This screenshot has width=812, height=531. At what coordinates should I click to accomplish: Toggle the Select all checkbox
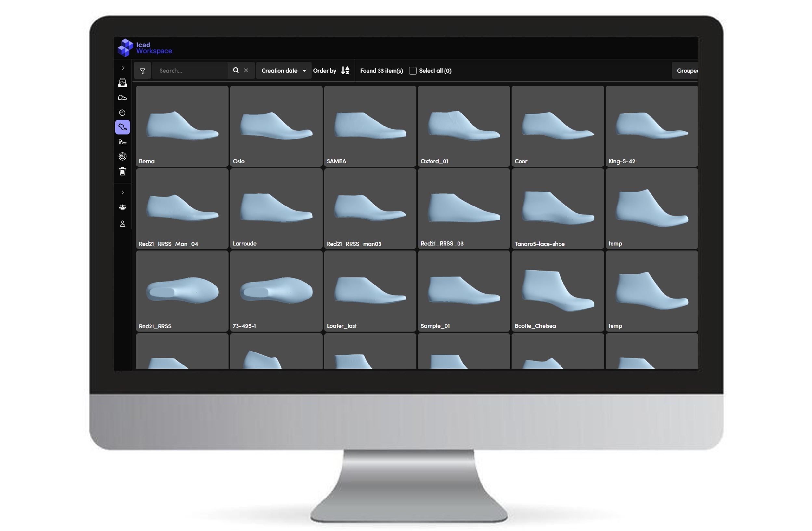413,71
